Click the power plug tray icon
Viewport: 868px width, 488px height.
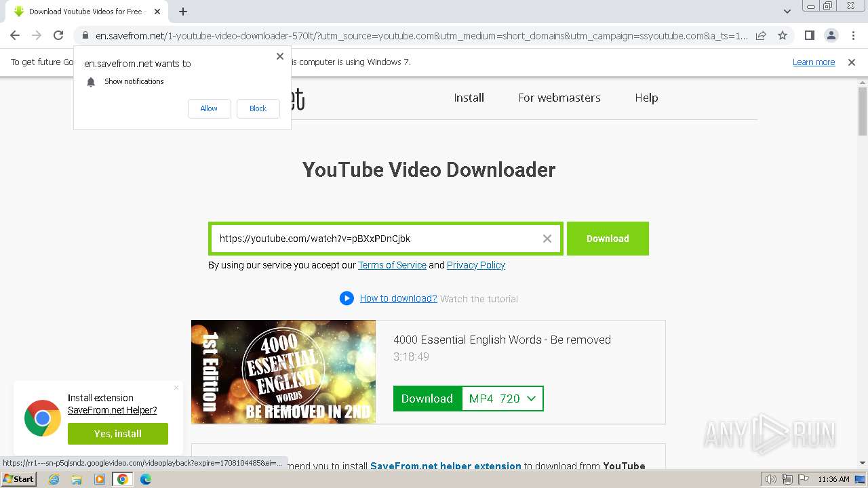coord(787,479)
